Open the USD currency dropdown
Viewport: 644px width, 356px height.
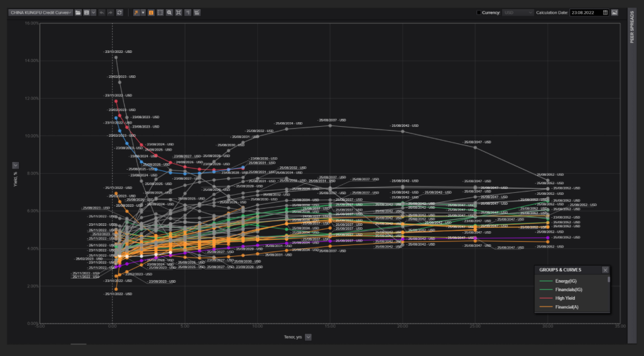tap(518, 13)
